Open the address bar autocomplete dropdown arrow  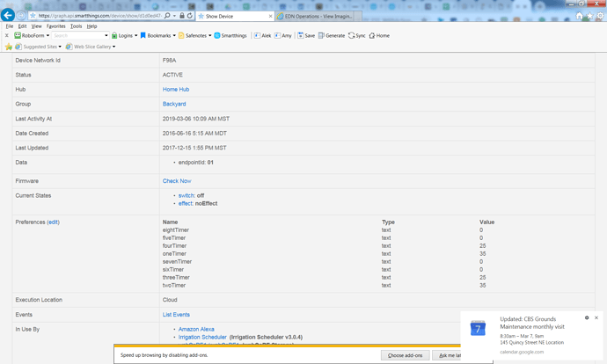click(174, 16)
